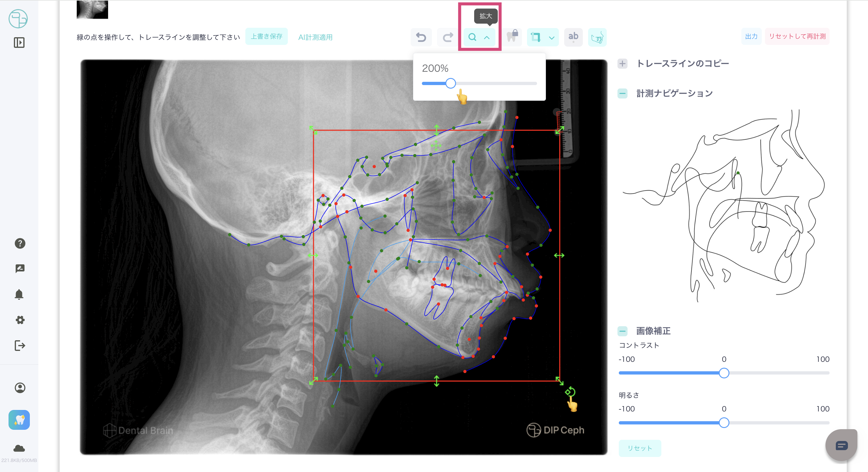Click the undo arrow icon
Viewport: 868px width, 472px height.
click(x=421, y=37)
